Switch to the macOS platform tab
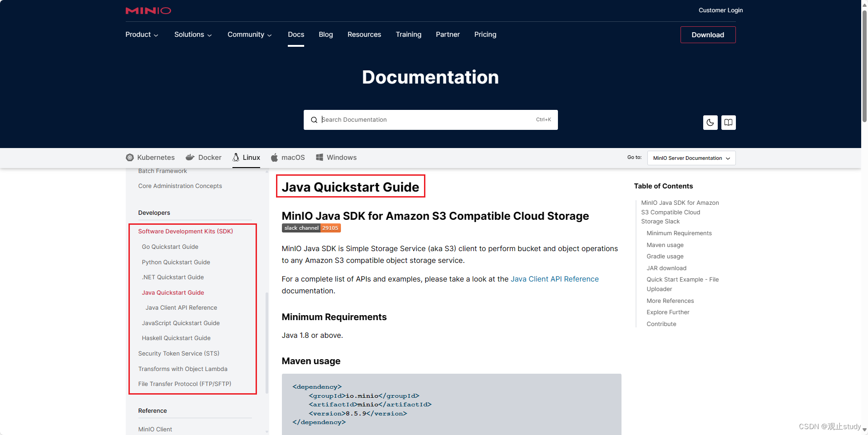Image resolution: width=868 pixels, height=435 pixels. point(288,158)
